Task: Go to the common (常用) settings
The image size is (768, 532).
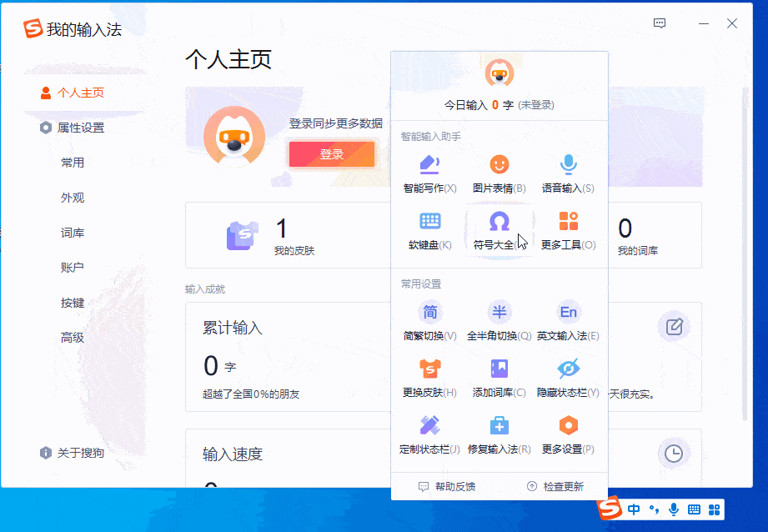Action: click(73, 163)
